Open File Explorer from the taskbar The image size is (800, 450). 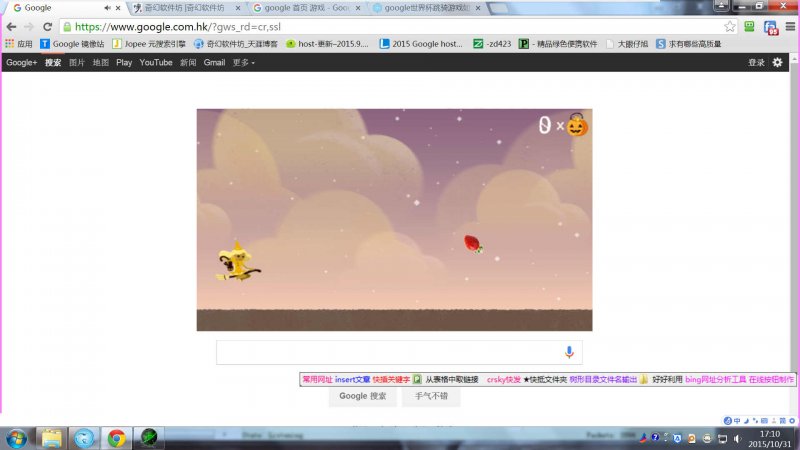point(52,438)
